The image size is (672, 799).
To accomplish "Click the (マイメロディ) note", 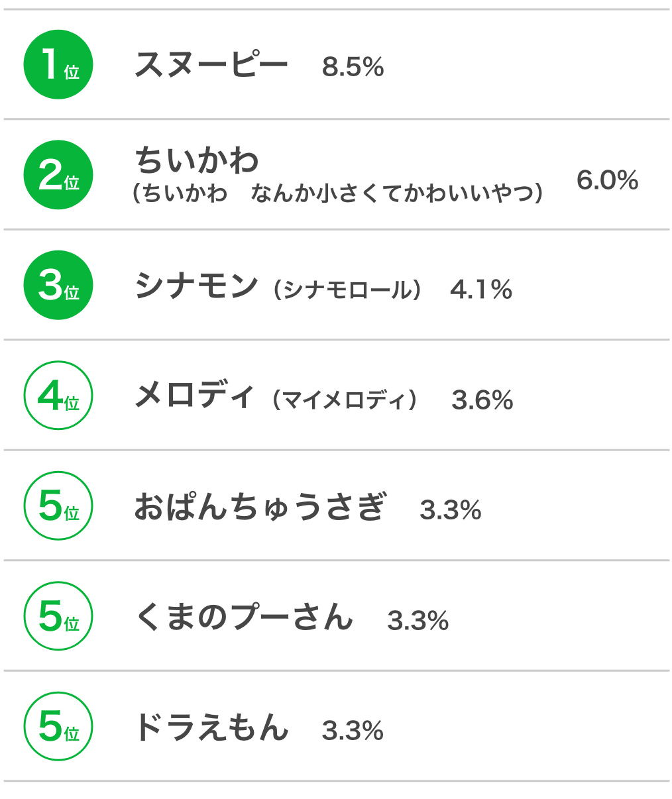I will point(345,400).
